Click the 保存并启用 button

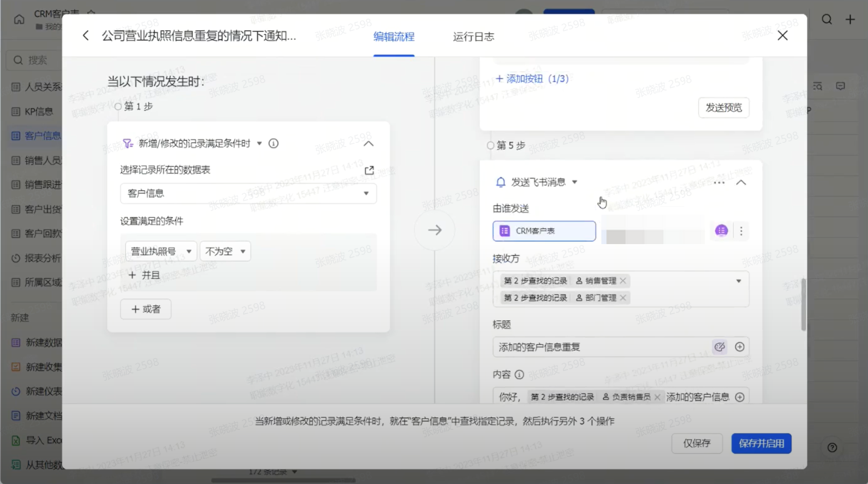[x=761, y=443]
